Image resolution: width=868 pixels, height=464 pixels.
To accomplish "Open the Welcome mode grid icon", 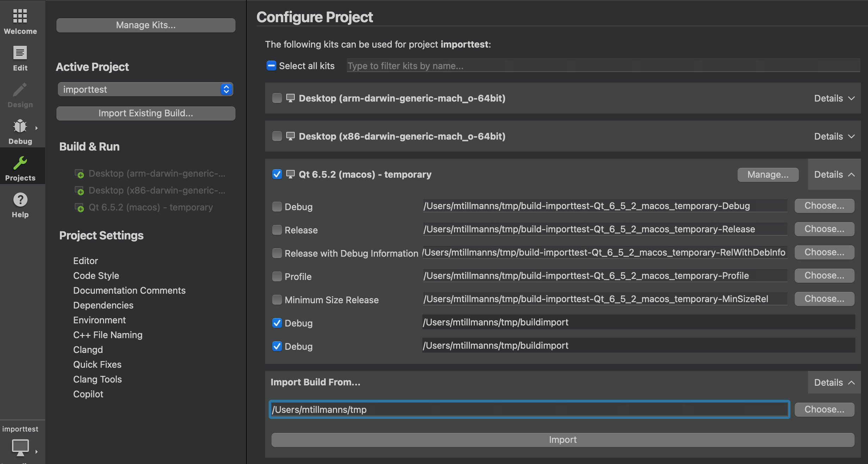I will 20,16.
